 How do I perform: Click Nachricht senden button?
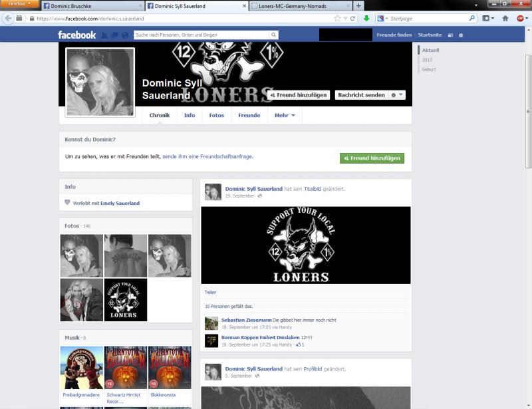click(x=361, y=95)
